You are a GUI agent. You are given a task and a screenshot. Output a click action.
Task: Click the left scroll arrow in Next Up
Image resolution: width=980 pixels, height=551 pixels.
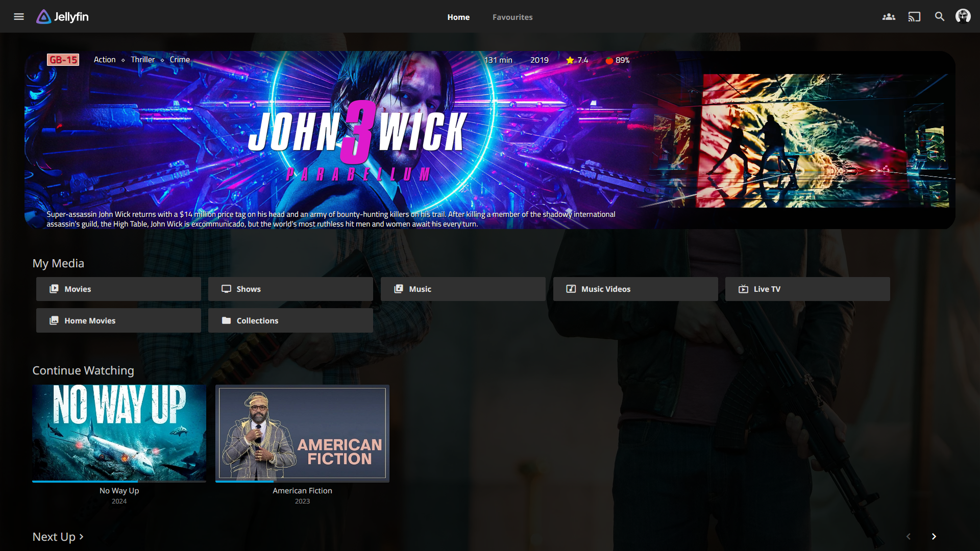tap(909, 537)
